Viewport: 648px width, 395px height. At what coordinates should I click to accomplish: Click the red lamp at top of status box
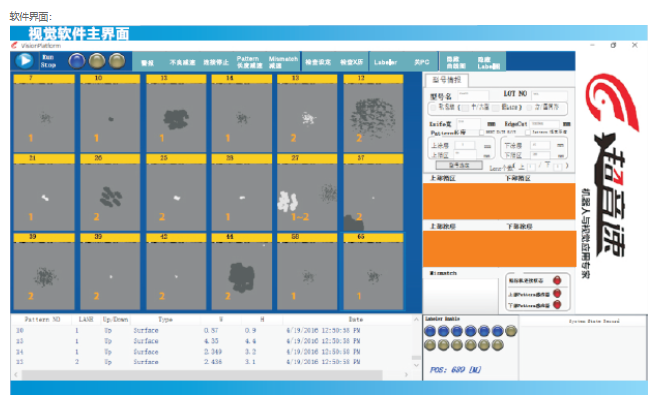[557, 281]
